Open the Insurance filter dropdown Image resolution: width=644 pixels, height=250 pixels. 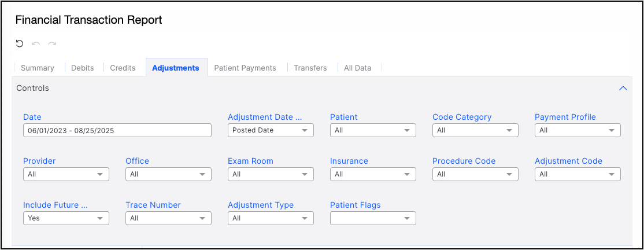(x=373, y=174)
